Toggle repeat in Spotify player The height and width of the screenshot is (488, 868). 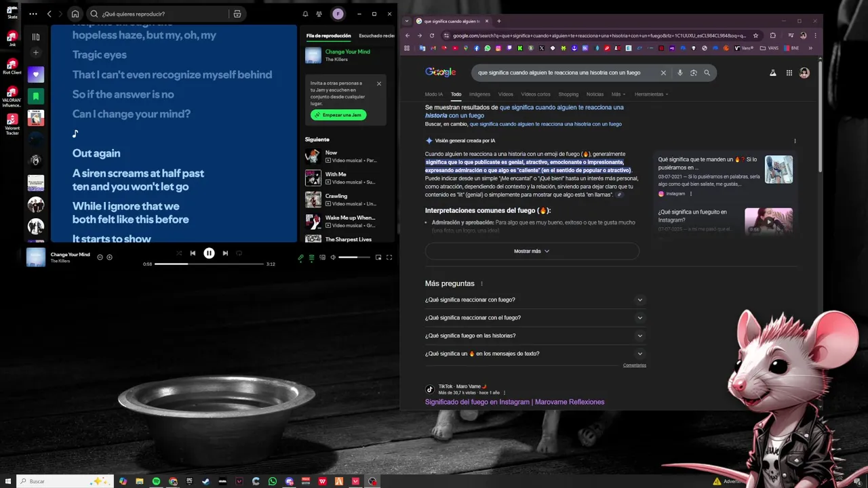coord(239,253)
